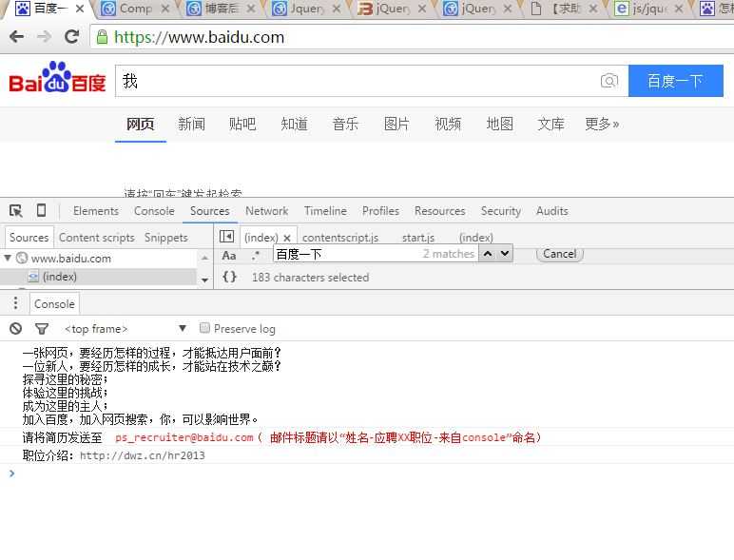
Task: Open the 视频 video link
Action: 448,124
